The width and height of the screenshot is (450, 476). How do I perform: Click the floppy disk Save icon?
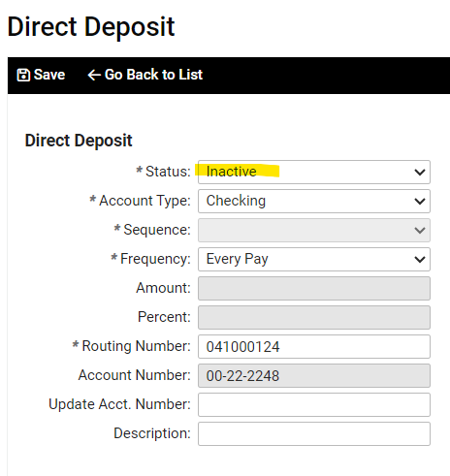pyautogui.click(x=23, y=75)
